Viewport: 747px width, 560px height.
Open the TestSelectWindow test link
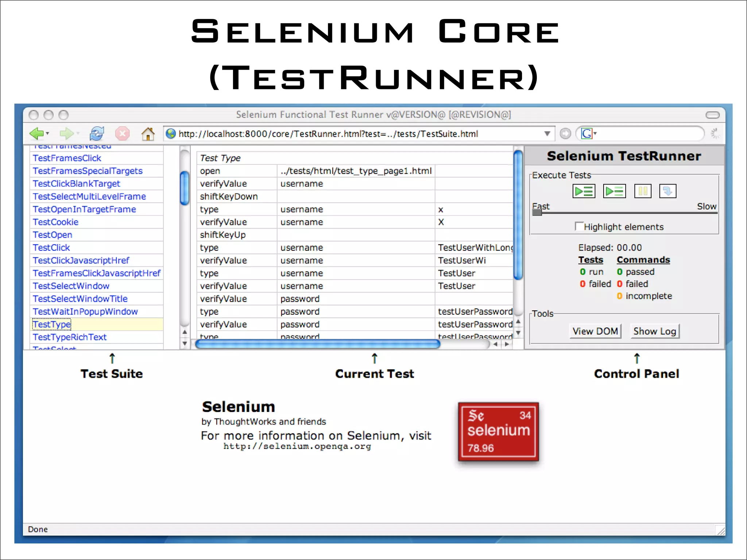tap(71, 286)
